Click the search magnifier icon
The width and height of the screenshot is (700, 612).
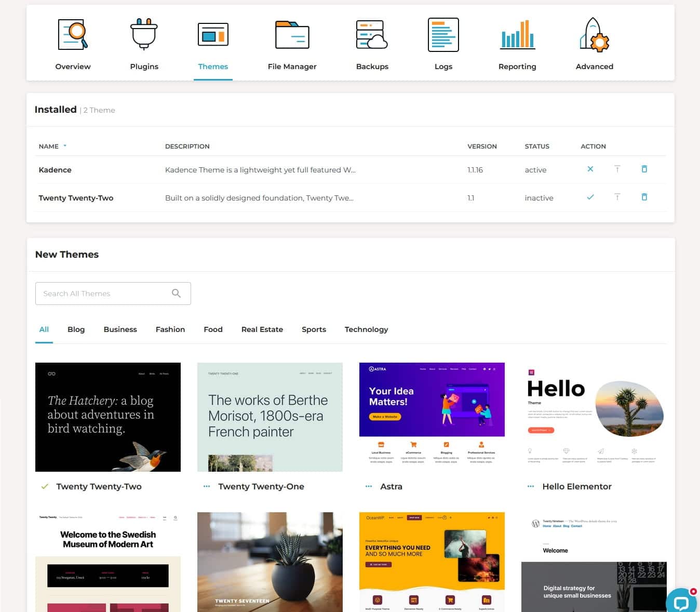tap(176, 293)
